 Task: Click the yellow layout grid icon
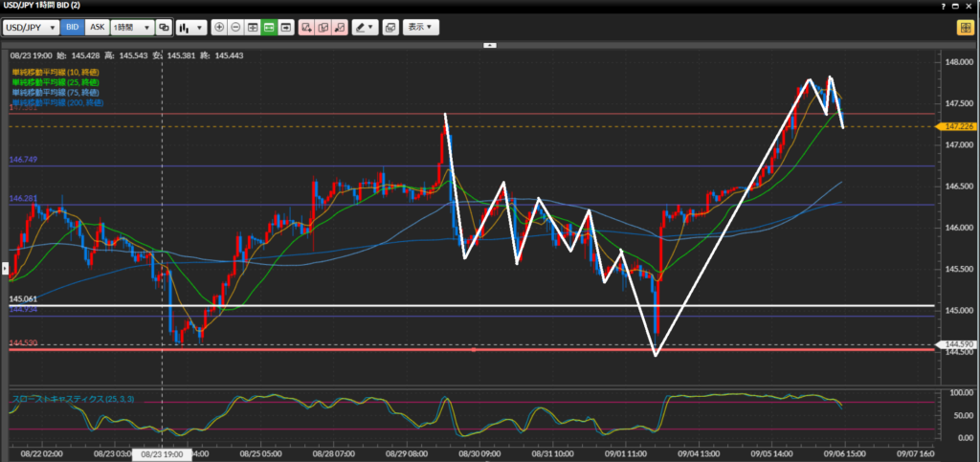point(965,28)
